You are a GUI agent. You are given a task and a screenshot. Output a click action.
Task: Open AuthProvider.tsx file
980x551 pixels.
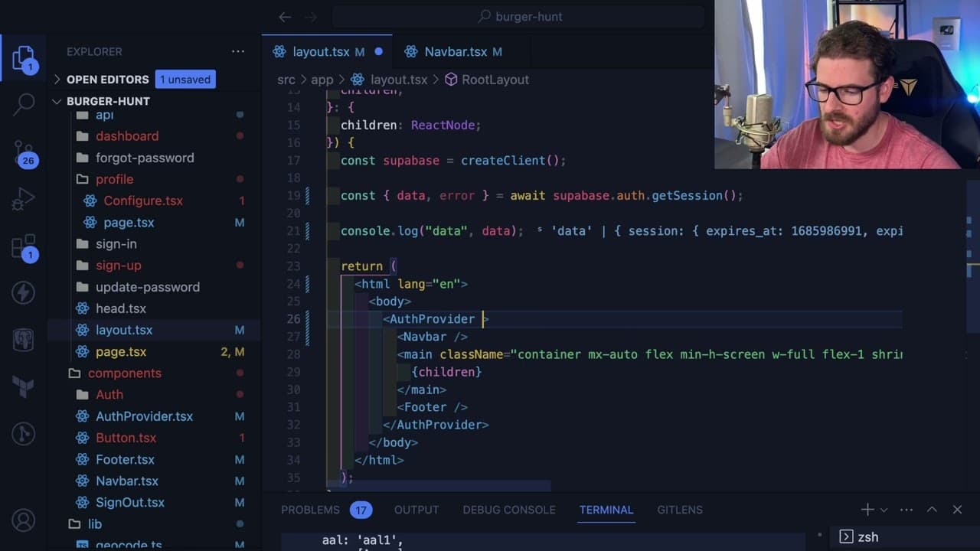[144, 416]
